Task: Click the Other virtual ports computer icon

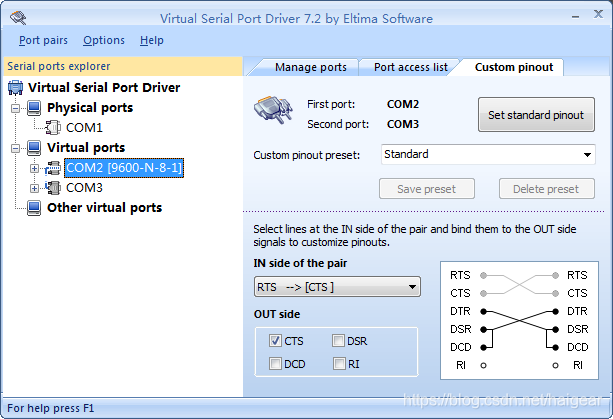Action: point(34,208)
